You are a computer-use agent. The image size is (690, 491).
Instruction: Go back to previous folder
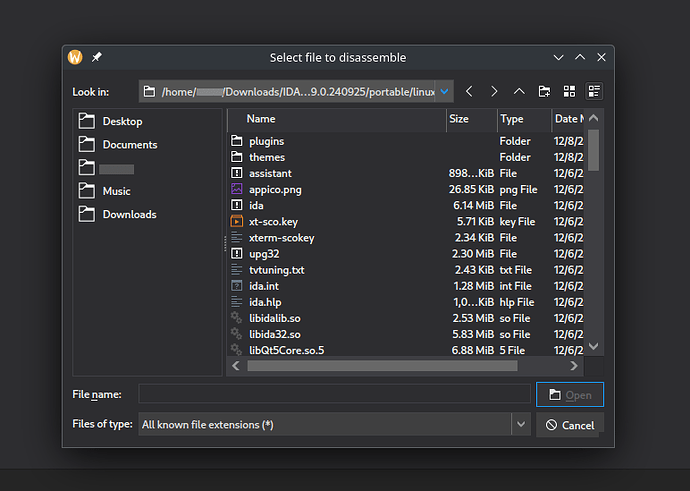pos(469,92)
